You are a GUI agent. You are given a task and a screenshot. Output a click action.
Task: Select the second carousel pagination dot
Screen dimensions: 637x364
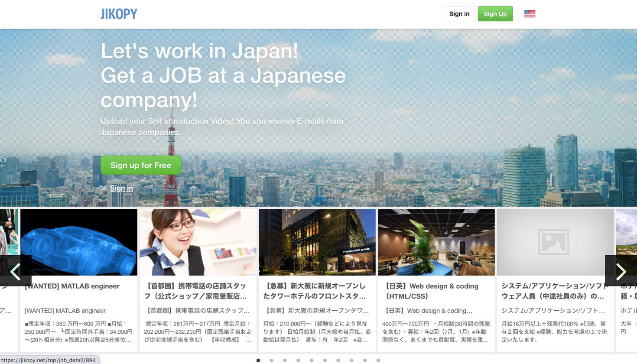point(272,360)
